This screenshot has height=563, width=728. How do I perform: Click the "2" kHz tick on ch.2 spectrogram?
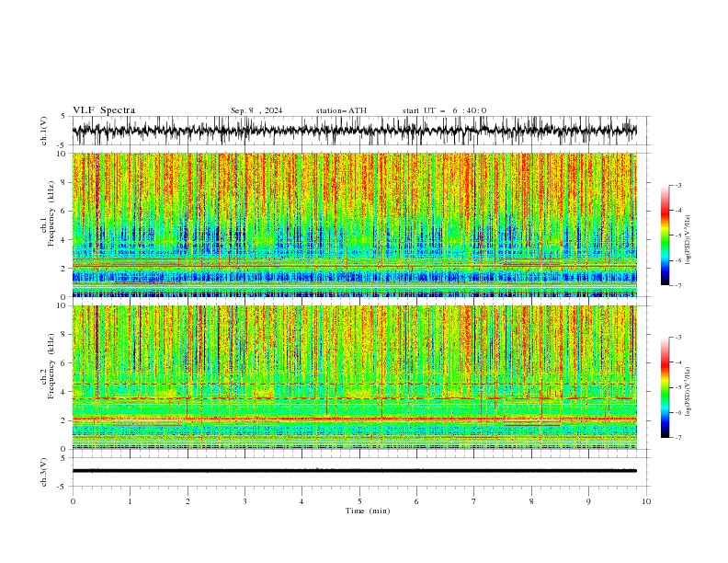click(x=64, y=420)
